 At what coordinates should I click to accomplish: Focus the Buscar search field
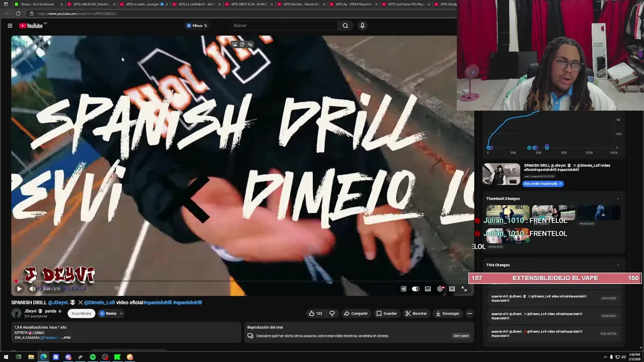click(x=284, y=26)
